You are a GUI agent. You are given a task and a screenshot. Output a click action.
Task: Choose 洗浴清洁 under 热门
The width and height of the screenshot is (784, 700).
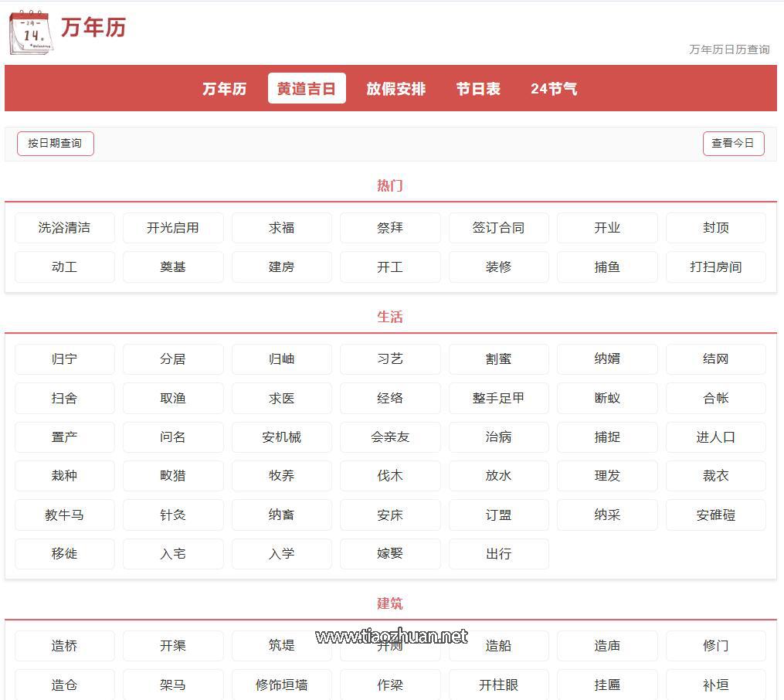(65, 228)
